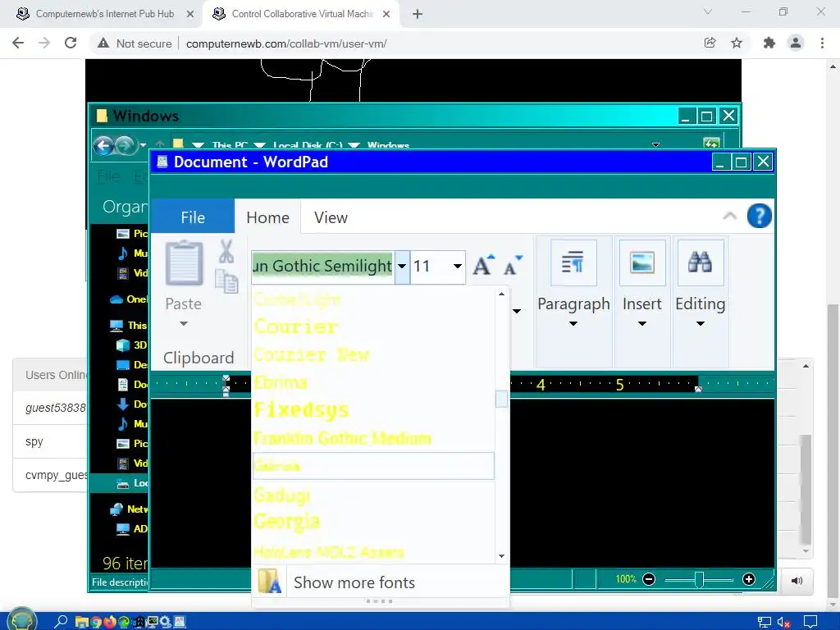840x630 pixels.
Task: Click the Forward arrow in Windows explorer window
Action: click(x=125, y=145)
